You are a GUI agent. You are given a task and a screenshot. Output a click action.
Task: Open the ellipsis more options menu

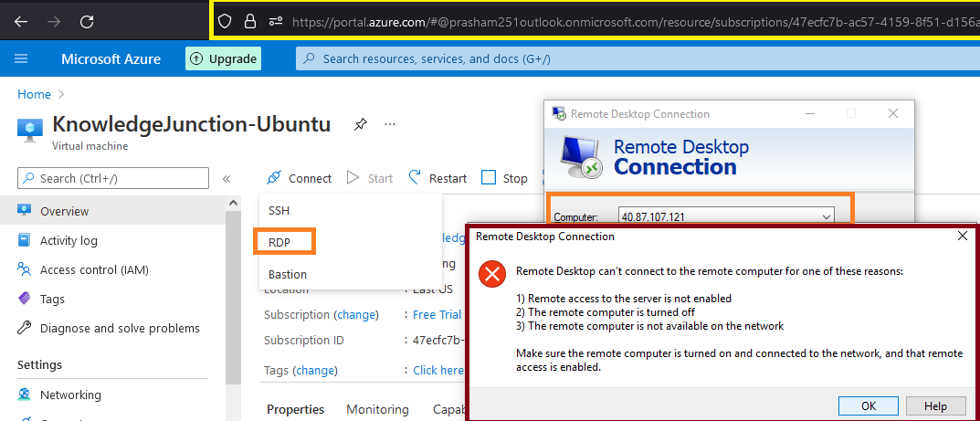click(390, 123)
